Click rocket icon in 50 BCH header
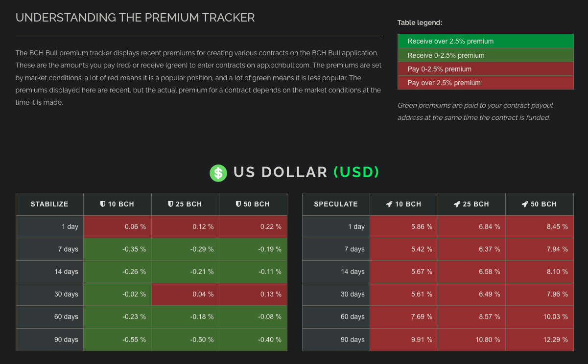The width and height of the screenshot is (588, 364). 524,204
